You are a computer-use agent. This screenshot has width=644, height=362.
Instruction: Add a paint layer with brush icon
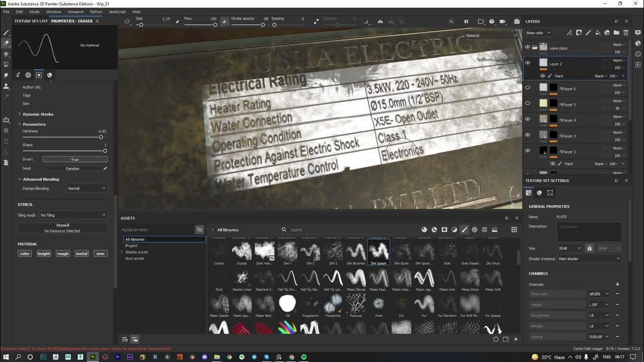click(x=588, y=33)
